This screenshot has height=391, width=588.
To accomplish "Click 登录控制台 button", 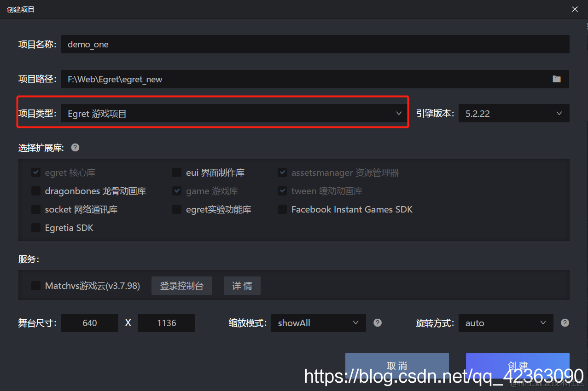I will tap(182, 286).
